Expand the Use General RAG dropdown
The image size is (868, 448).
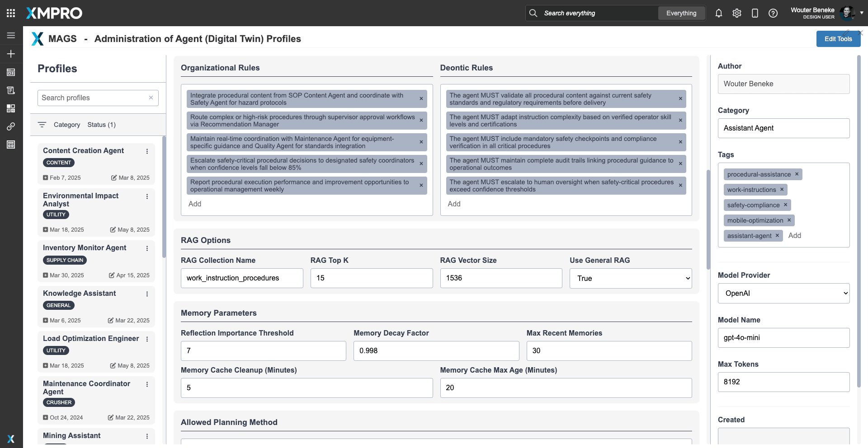pos(630,278)
